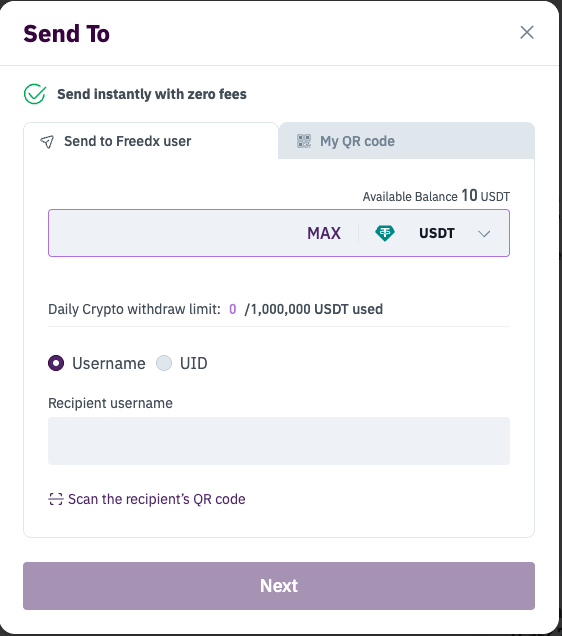Select the UID radio button
Viewport: 562px width, 636px height.
[x=164, y=363]
